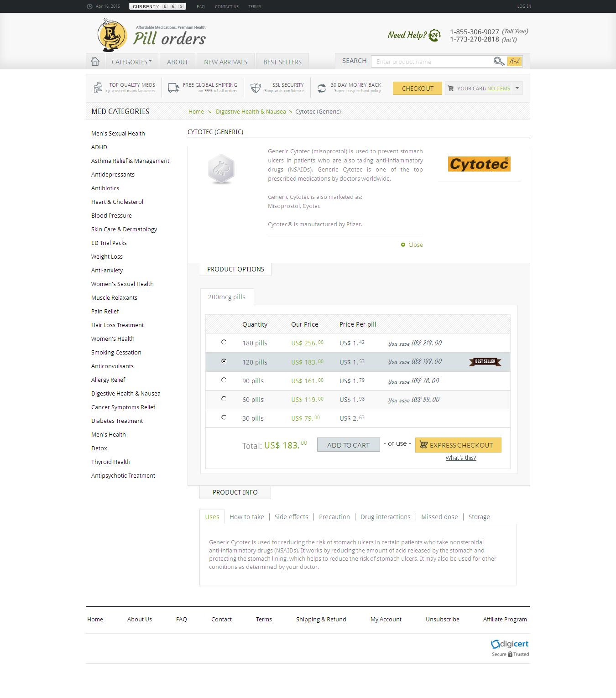616x698 pixels.
Task: Open Terms in the top bar
Action: (x=255, y=6)
